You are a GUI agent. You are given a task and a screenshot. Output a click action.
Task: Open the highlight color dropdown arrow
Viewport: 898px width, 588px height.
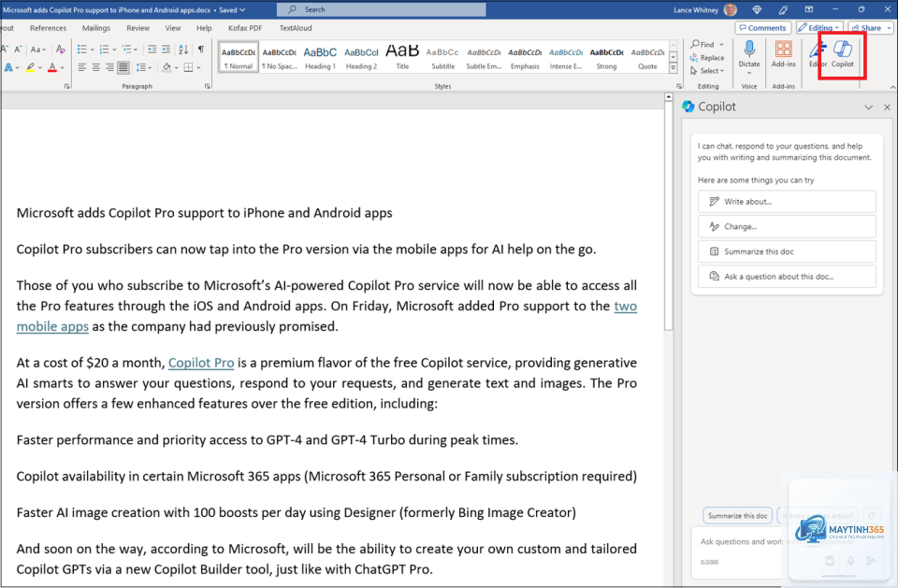(x=40, y=67)
